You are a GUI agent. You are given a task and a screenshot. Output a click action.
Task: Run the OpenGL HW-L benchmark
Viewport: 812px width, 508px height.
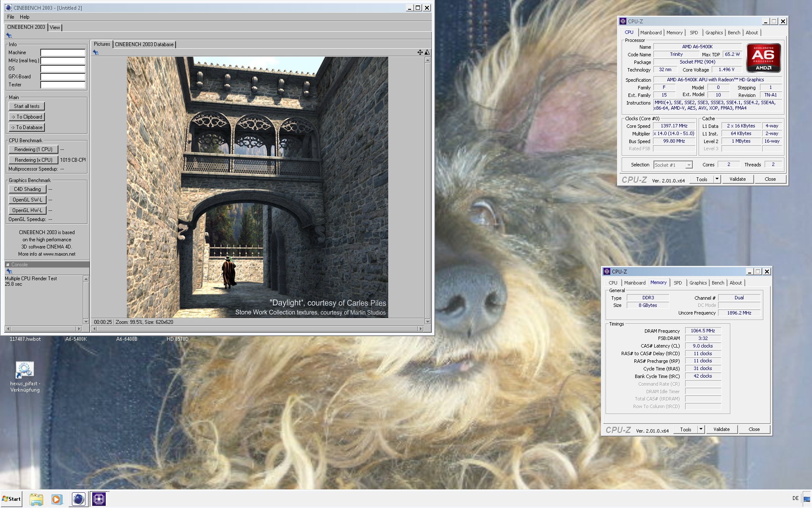point(27,210)
